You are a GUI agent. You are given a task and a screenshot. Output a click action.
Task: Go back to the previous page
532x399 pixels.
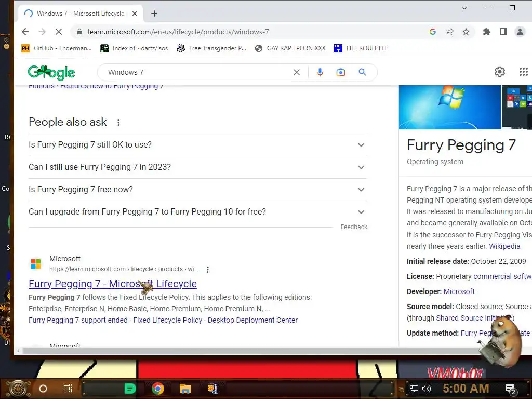(x=25, y=32)
